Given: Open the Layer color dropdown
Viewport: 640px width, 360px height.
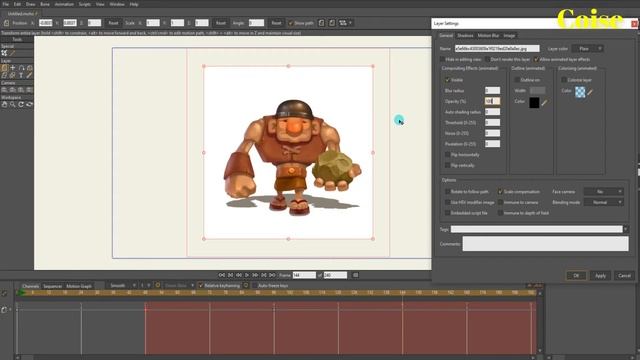Looking at the screenshot, I should click(x=587, y=49).
